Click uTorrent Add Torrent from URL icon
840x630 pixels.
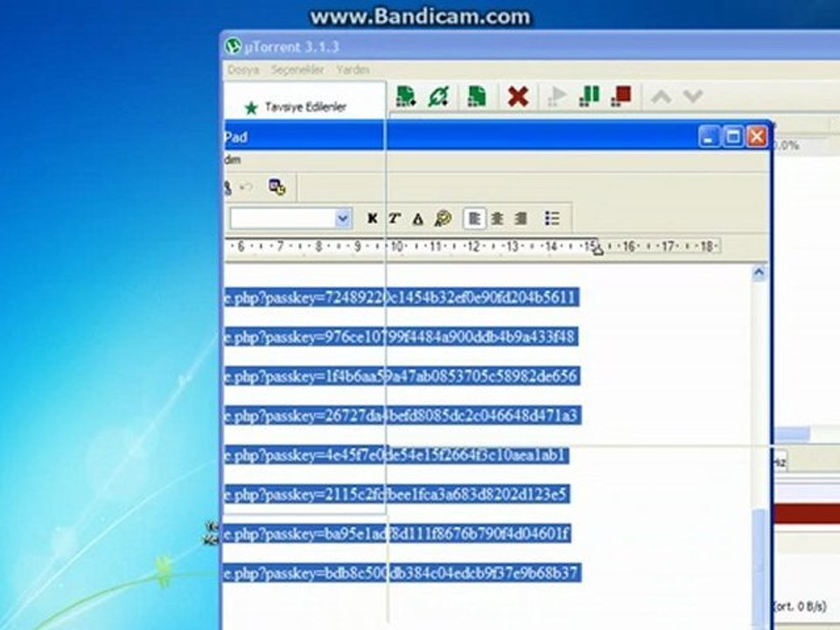(x=438, y=96)
